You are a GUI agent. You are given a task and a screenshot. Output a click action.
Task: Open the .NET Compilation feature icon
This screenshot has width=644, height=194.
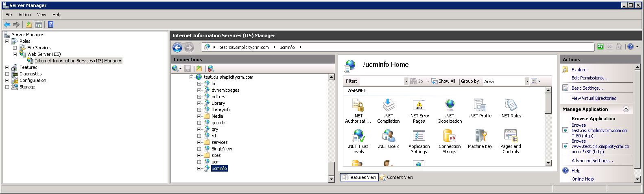click(389, 105)
